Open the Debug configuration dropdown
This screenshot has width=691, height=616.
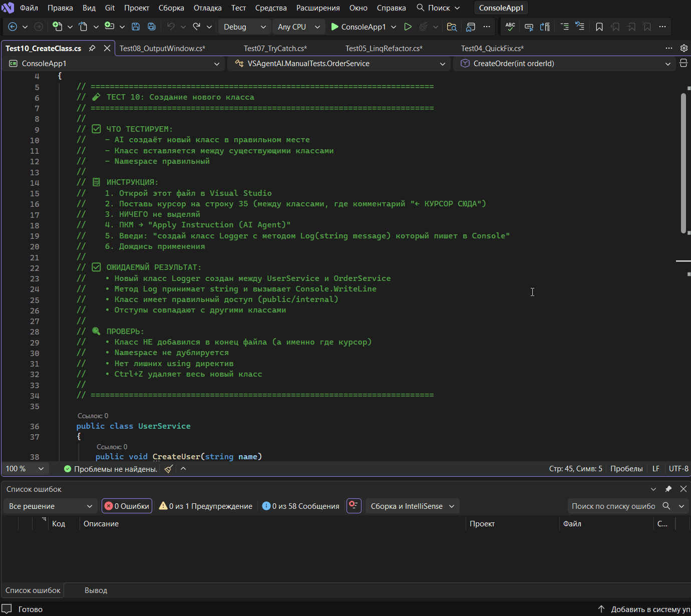(x=244, y=27)
